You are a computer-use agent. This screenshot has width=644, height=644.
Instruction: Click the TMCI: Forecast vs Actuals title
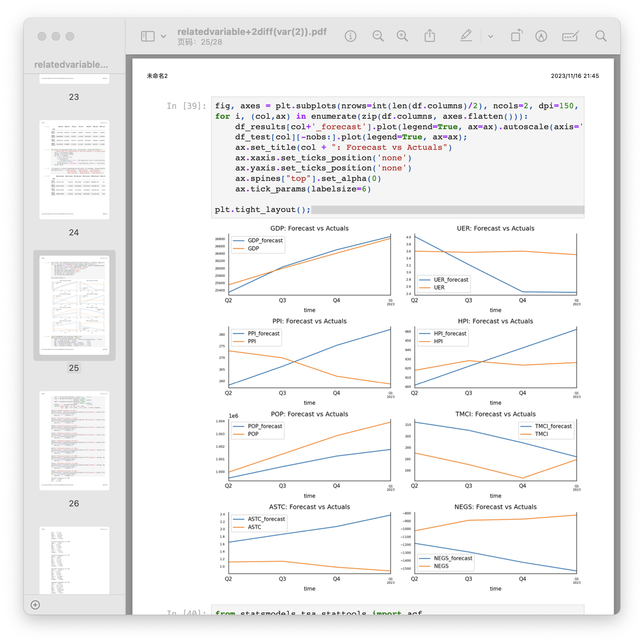(x=496, y=414)
